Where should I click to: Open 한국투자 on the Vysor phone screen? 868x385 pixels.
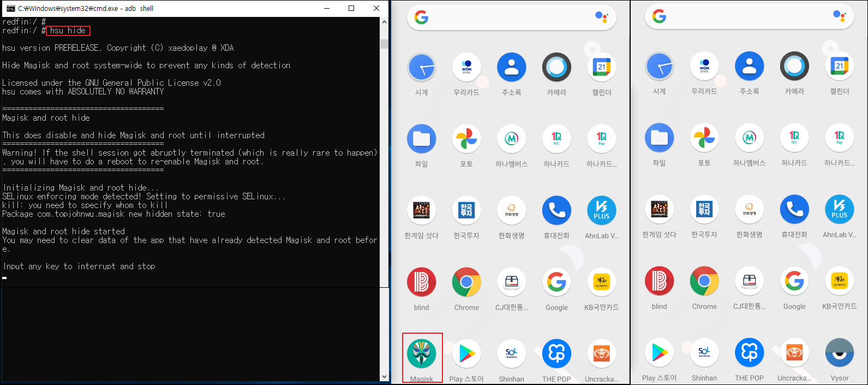click(704, 209)
